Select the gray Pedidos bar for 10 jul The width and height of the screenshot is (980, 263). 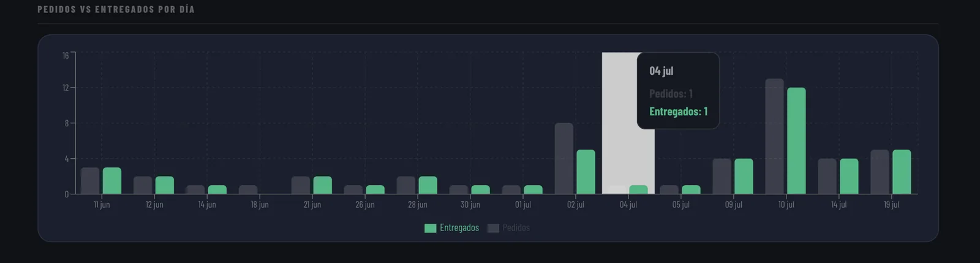774,136
